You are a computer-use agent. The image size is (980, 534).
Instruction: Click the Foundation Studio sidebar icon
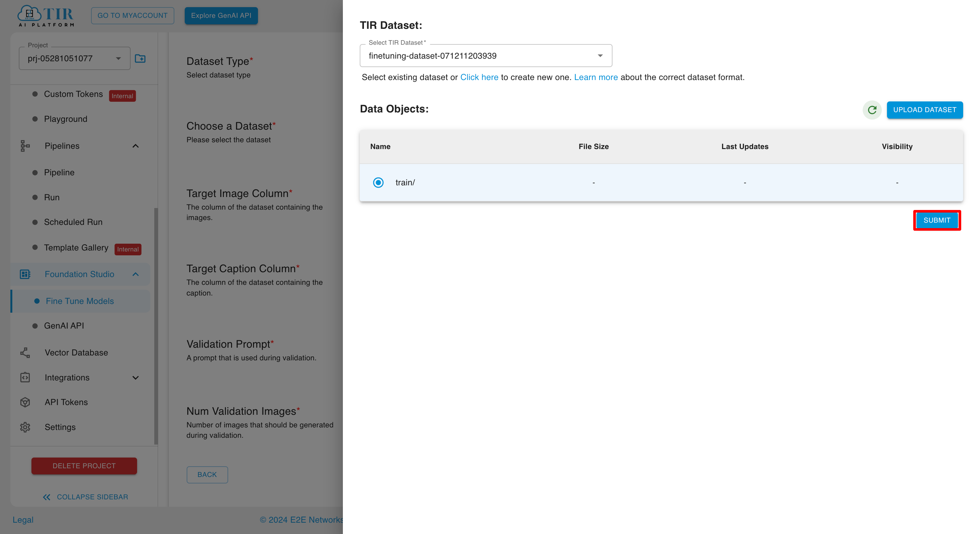[x=25, y=274]
